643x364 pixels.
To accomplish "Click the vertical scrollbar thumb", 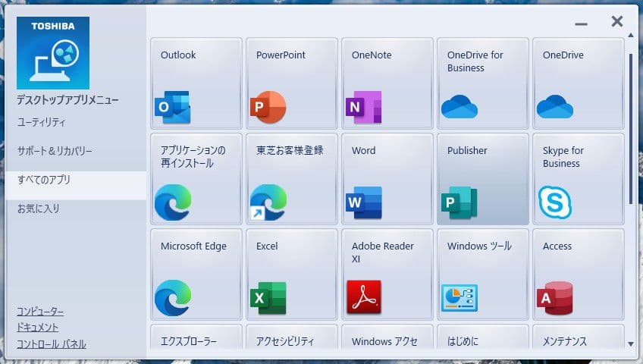I will tap(631, 129).
